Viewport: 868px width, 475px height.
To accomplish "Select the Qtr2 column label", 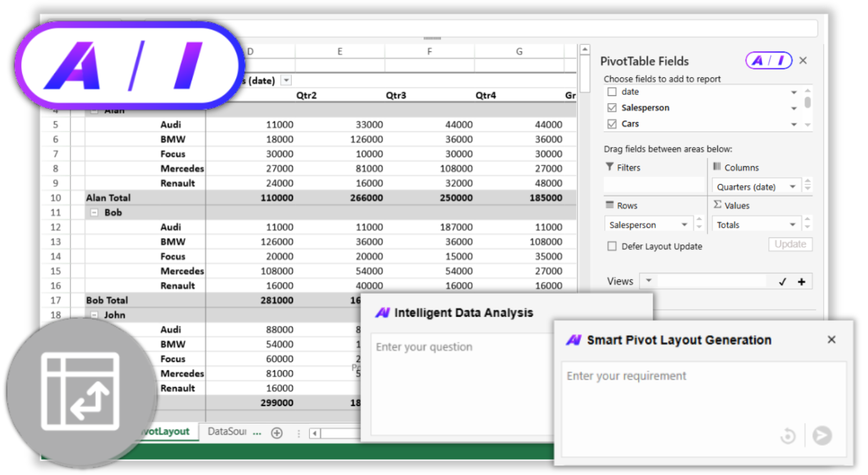I will (307, 95).
